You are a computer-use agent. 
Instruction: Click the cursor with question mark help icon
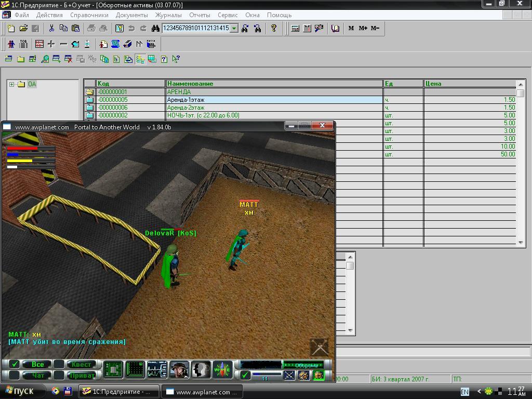[176, 59]
